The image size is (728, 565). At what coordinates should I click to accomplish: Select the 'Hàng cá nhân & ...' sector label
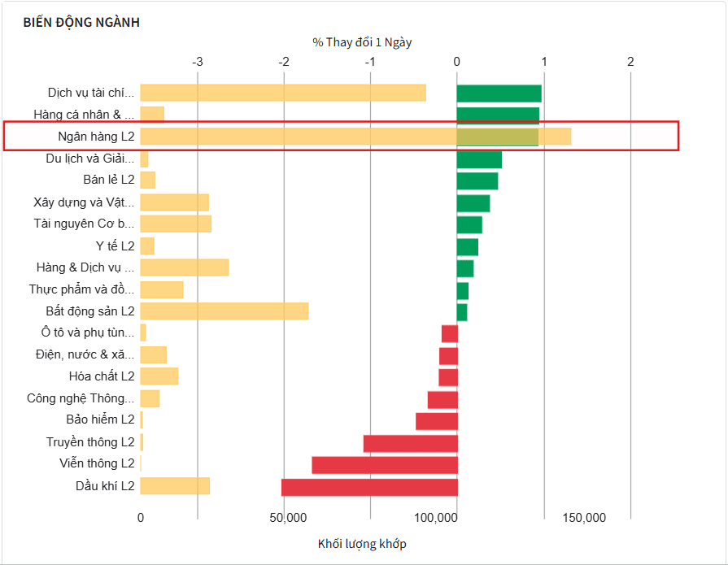[84, 115]
